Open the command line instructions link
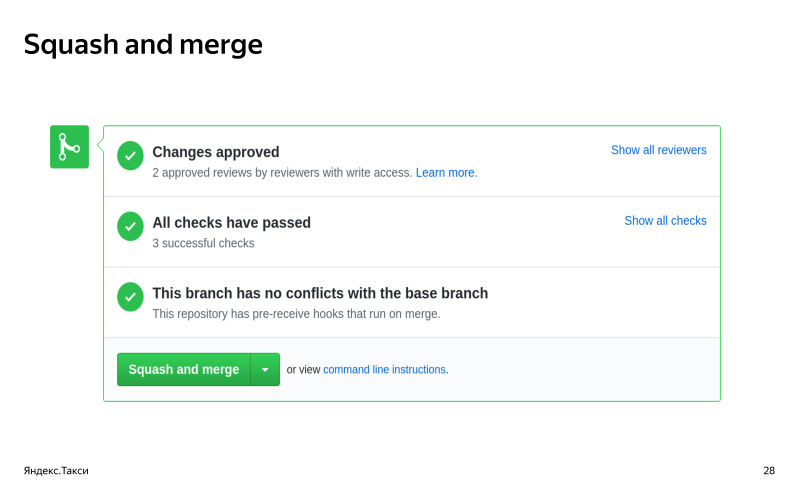800x500 pixels. click(384, 369)
